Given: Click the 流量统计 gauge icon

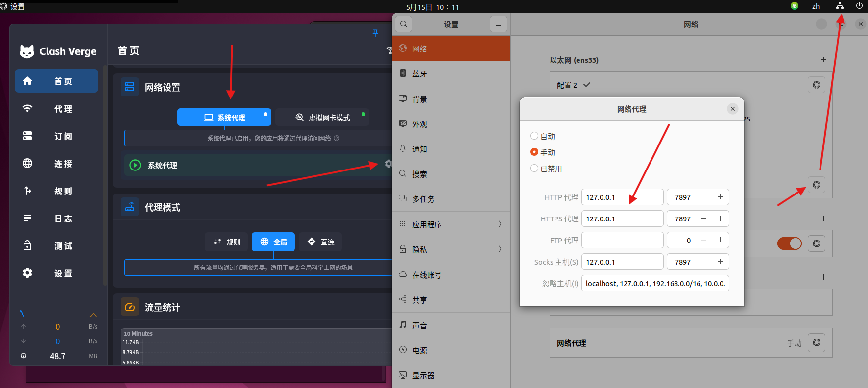Looking at the screenshot, I should [x=130, y=307].
